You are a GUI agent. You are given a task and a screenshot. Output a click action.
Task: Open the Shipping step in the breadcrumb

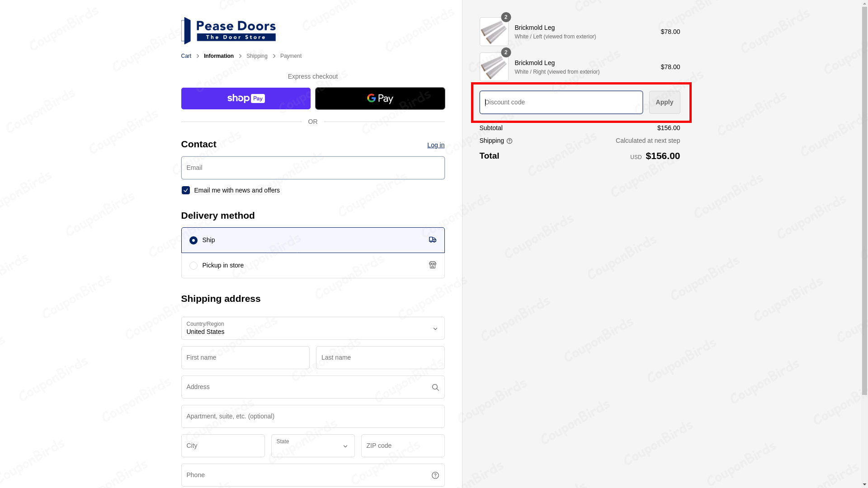tap(257, 56)
